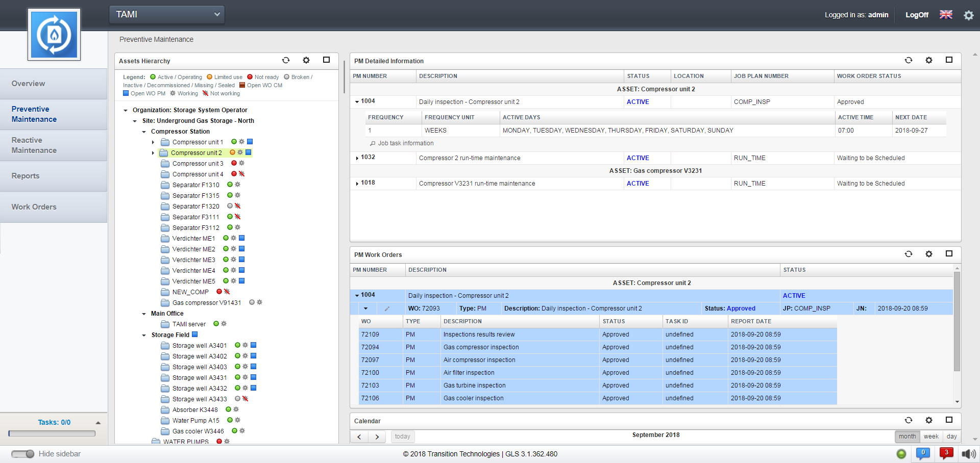This screenshot has width=980, height=463.
Task: Click the calendar today button
Action: tap(402, 436)
